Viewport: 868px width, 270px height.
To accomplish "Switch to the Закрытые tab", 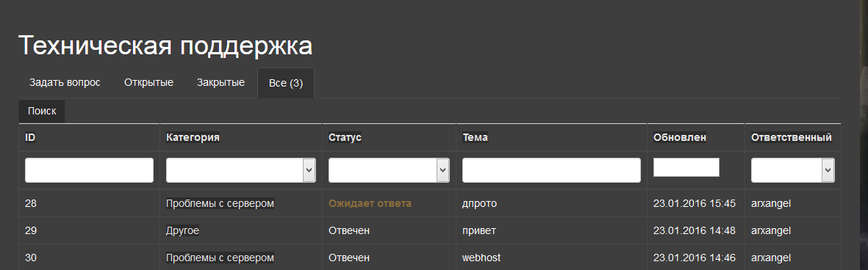I will 221,83.
